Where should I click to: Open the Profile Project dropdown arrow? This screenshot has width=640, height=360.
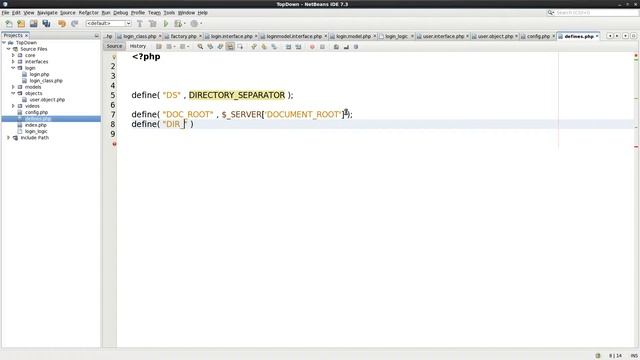201,24
